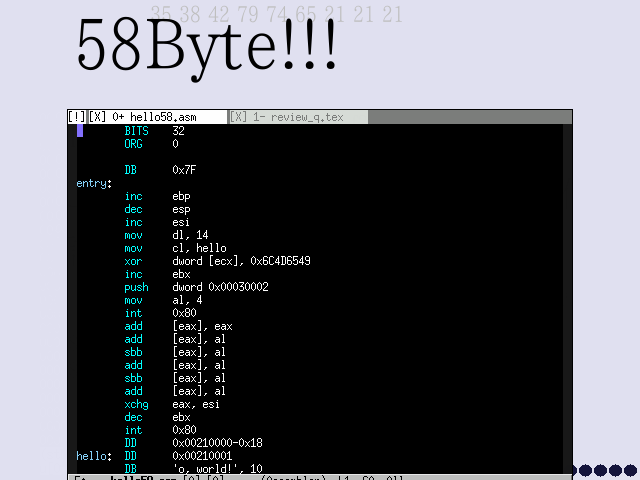This screenshot has height=480, width=640.
Task: Click the push dword 0x00030002 line
Action: [x=196, y=287]
